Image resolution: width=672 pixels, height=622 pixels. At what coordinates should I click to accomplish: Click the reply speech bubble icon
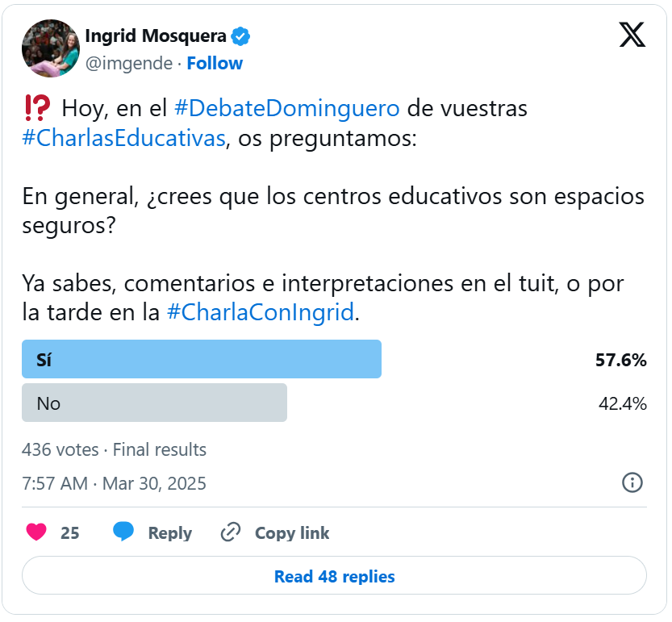pos(123,532)
